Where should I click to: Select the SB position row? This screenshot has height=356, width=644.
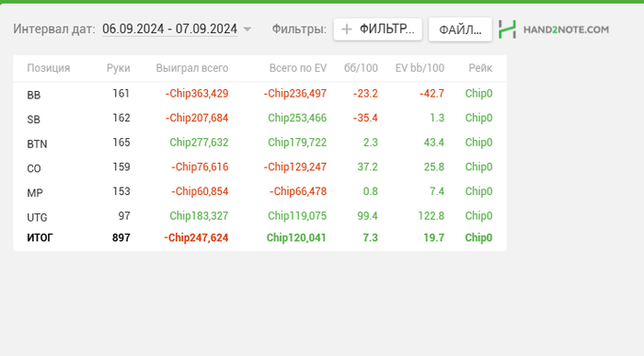click(x=259, y=119)
